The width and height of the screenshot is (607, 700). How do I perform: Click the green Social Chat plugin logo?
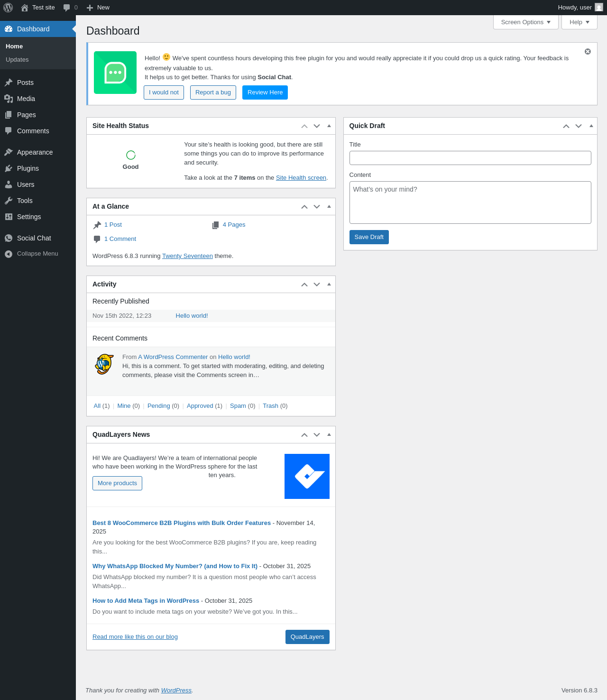(x=115, y=73)
